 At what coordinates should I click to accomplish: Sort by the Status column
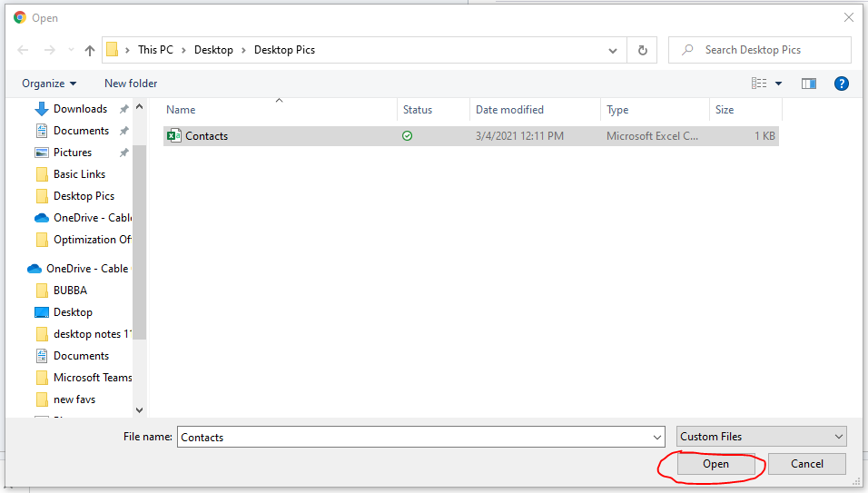[433, 110]
